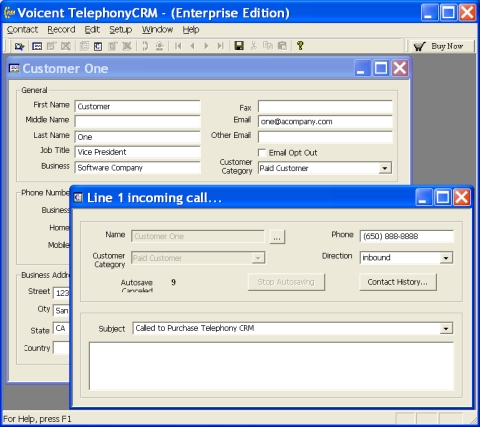Click the grayed record list toolbar icon
This screenshot has width=480, height=427.
(84, 46)
